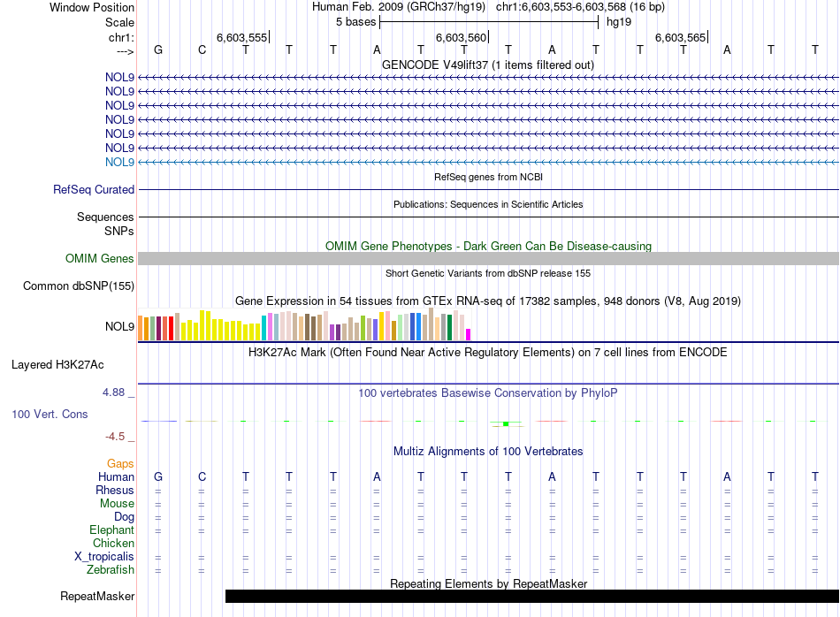Open Publications: Sequences in Scientific Articles title
The height and width of the screenshot is (617, 840).
point(488,204)
